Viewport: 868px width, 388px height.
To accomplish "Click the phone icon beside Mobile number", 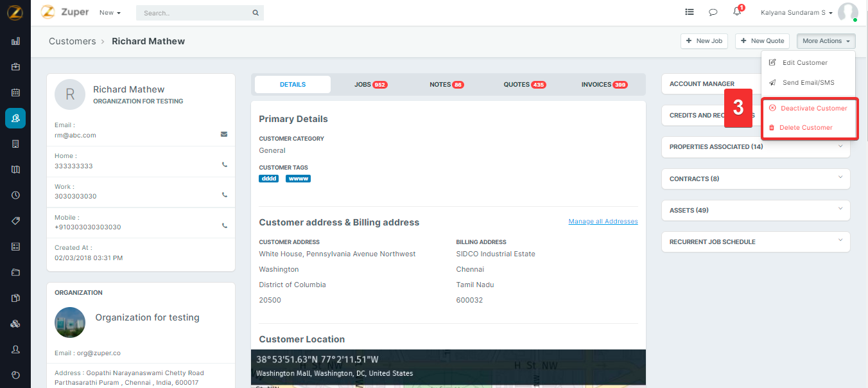I will pyautogui.click(x=224, y=226).
